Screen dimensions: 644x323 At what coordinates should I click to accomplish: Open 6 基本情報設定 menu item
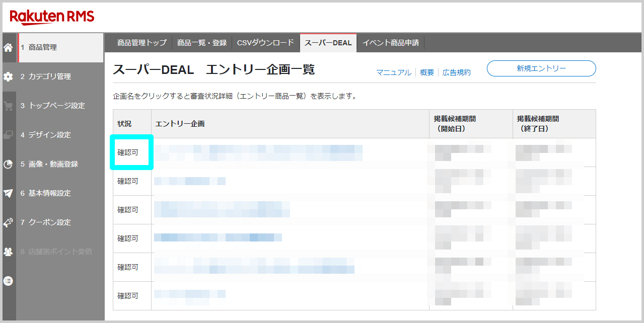click(x=60, y=193)
